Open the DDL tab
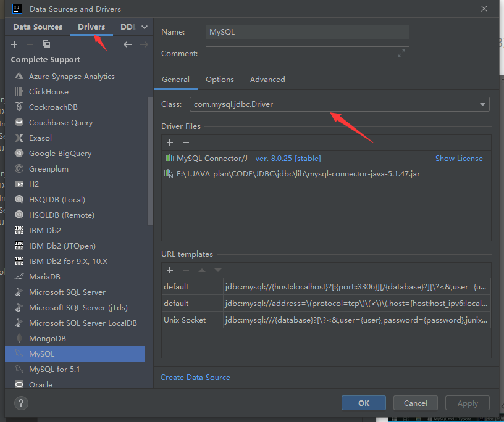 pos(128,27)
